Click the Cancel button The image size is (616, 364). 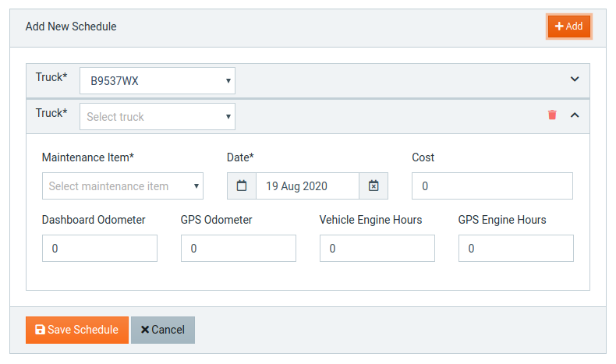[163, 330]
